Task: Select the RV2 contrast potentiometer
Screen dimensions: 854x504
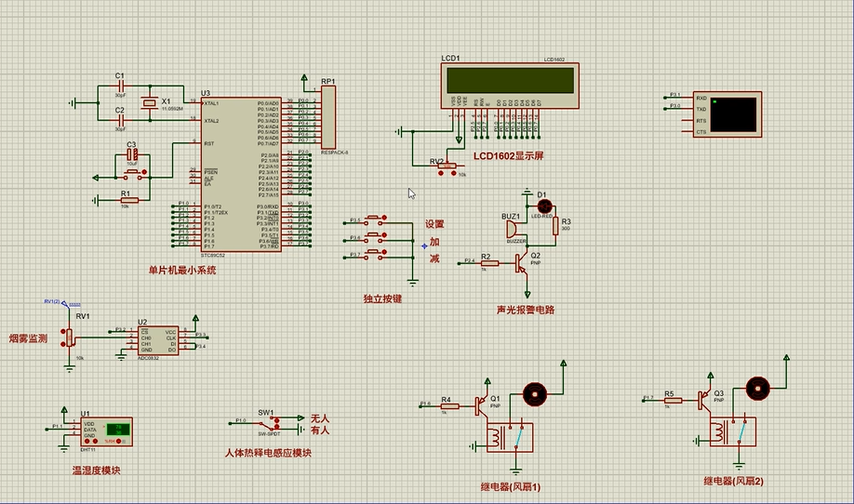Action: click(448, 166)
